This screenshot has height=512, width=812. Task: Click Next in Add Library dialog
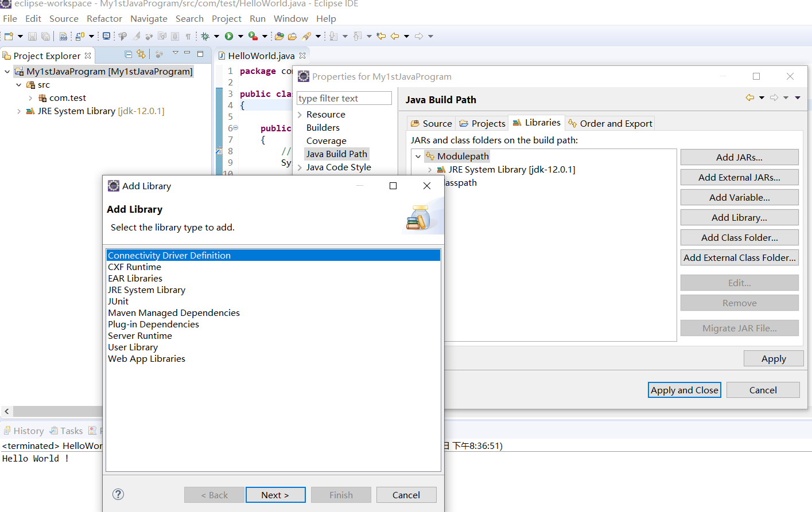click(275, 495)
